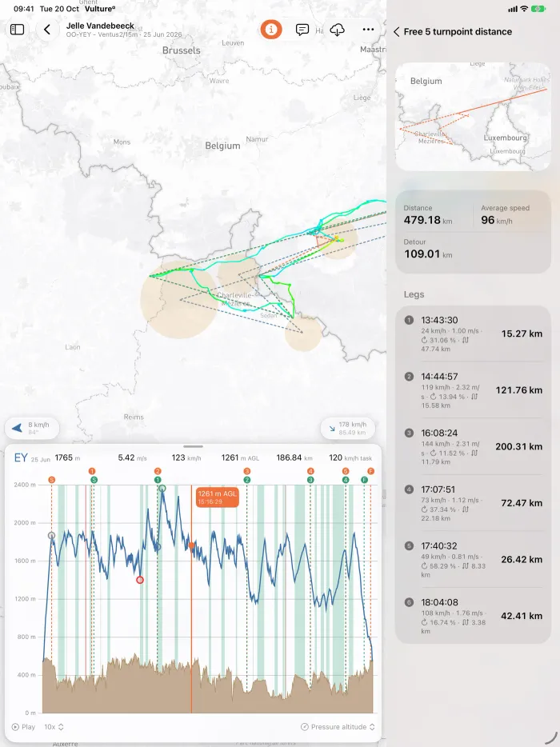Screen dimensions: 560x747
Task: Tap the 8 km/h wind indicator pill
Action: [32, 428]
